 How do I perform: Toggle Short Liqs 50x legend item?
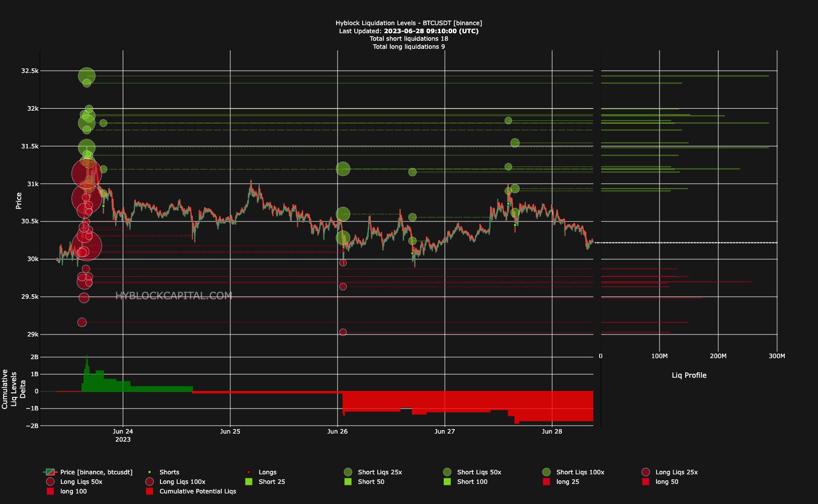tap(472, 472)
